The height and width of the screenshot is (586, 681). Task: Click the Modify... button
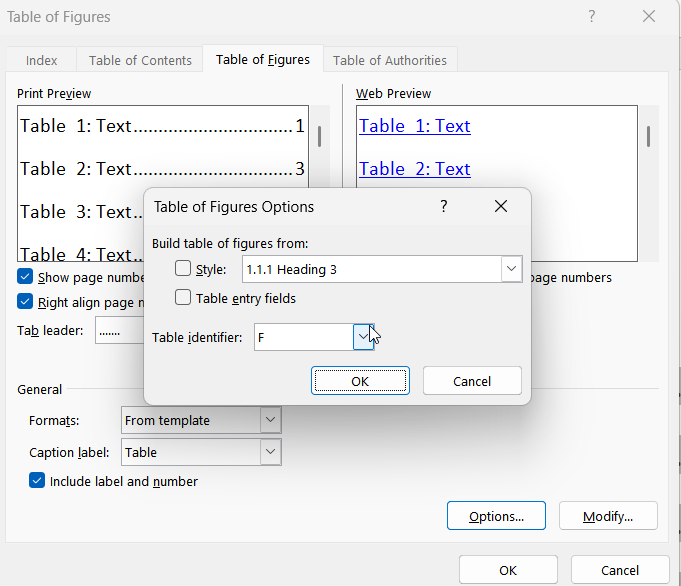pyautogui.click(x=608, y=516)
